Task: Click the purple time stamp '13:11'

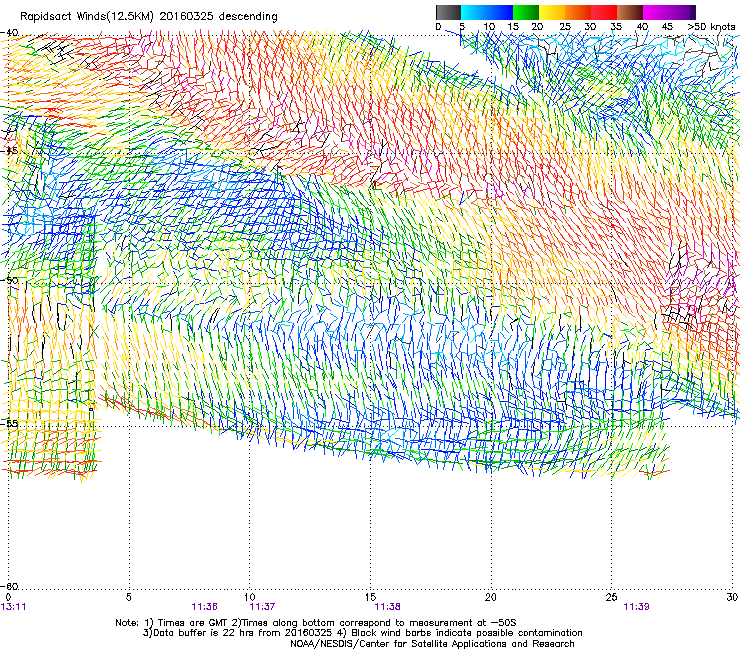Action: pyautogui.click(x=13, y=607)
